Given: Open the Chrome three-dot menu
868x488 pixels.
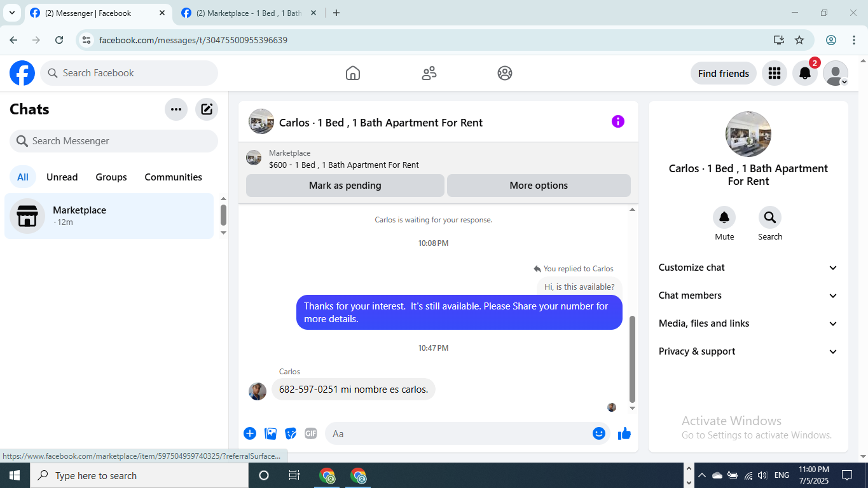Looking at the screenshot, I should 854,40.
